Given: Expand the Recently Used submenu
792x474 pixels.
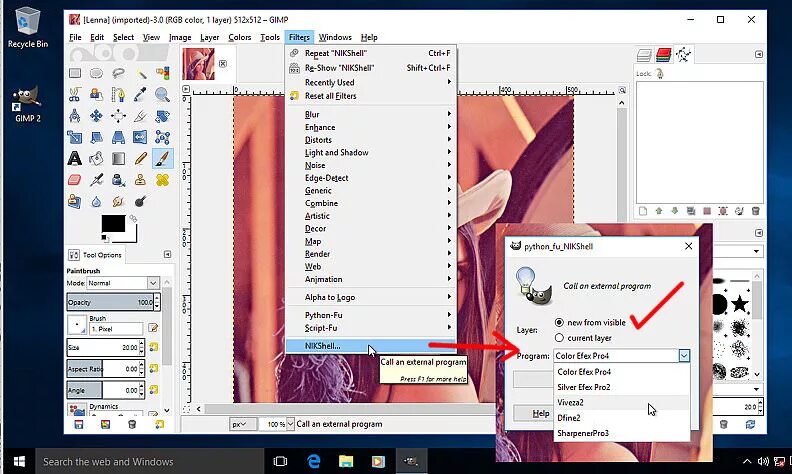Looking at the screenshot, I should click(x=371, y=82).
